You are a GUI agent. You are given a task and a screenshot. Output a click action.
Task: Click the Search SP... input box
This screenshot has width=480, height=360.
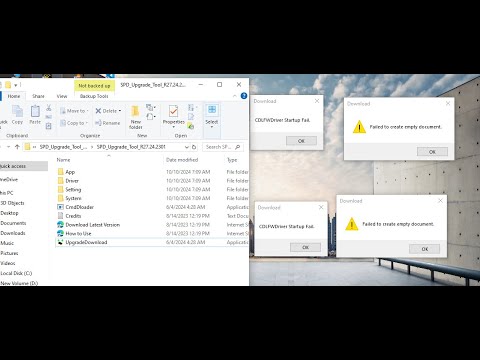click(223, 147)
